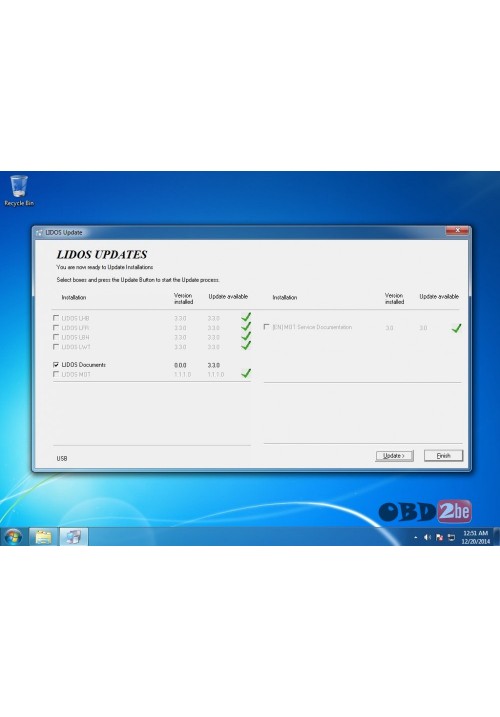500x717 pixels.
Task: Click the 'LIDOS Documents' label text
Action: (x=83, y=365)
